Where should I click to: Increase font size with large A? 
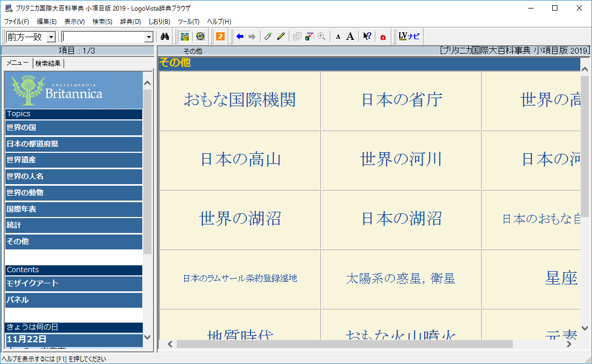tap(350, 37)
